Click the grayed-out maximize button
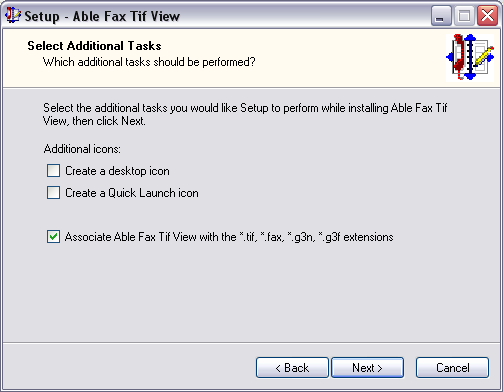Image resolution: width=503 pixels, height=392 pixels. (x=464, y=16)
